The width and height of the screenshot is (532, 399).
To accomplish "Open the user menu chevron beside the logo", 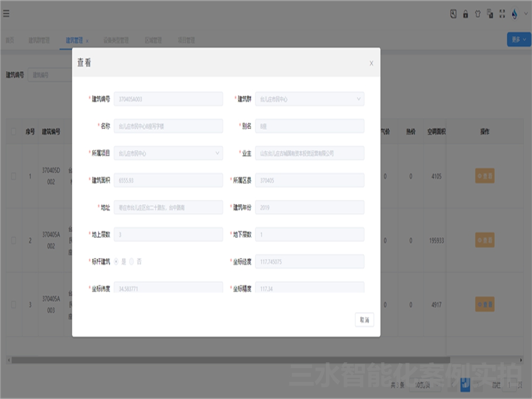I will [526, 14].
